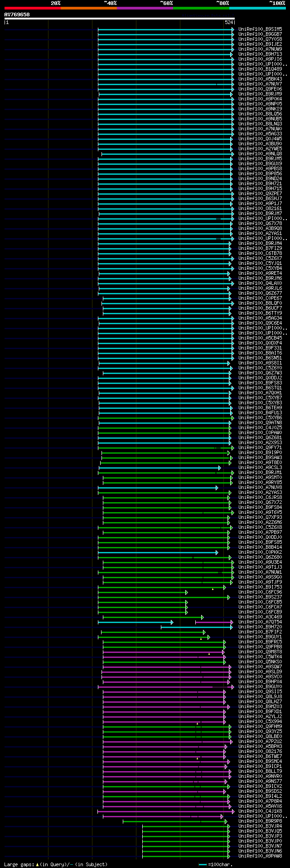Image resolution: width=290 pixels, height=868 pixels.
Task: Choose the UniRef100_Q0J4W5 hit label
Action: point(260,139)
